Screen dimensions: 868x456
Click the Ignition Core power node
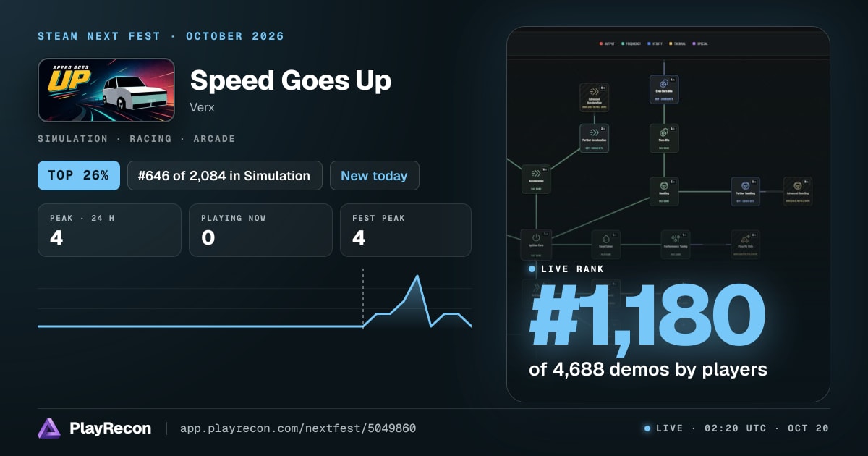pyautogui.click(x=536, y=244)
